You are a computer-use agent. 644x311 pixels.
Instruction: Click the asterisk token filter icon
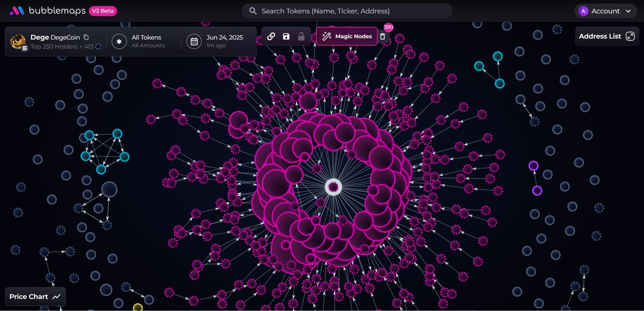[x=119, y=42]
